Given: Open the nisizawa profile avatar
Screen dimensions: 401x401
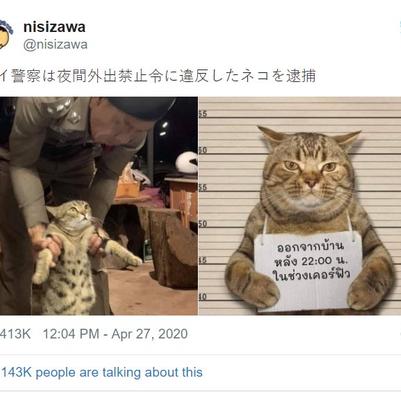Looking at the screenshot, I should point(5,33).
